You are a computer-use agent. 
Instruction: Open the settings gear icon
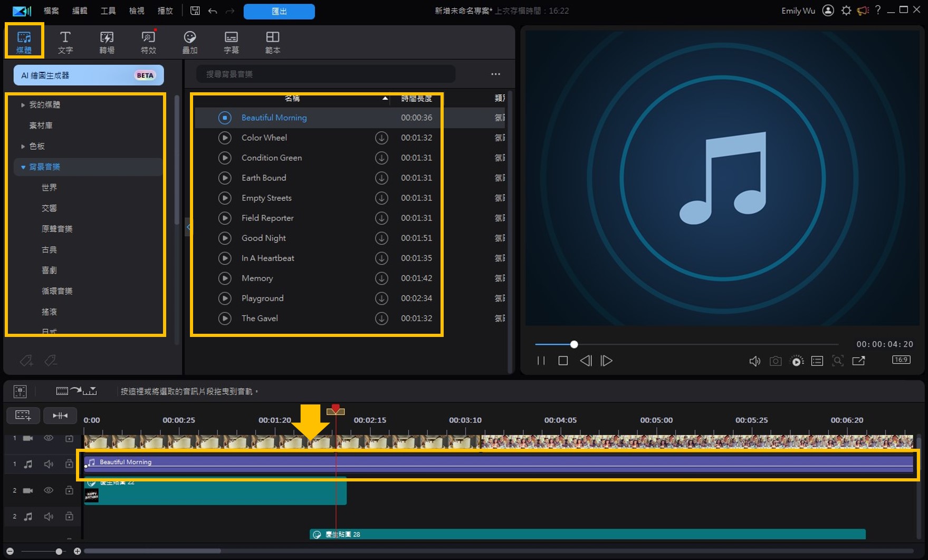click(x=846, y=11)
